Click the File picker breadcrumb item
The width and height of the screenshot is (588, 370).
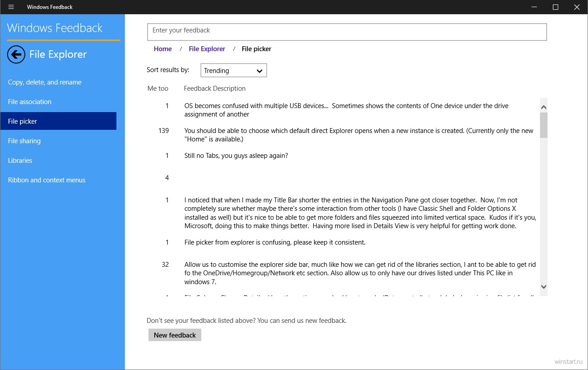(256, 49)
